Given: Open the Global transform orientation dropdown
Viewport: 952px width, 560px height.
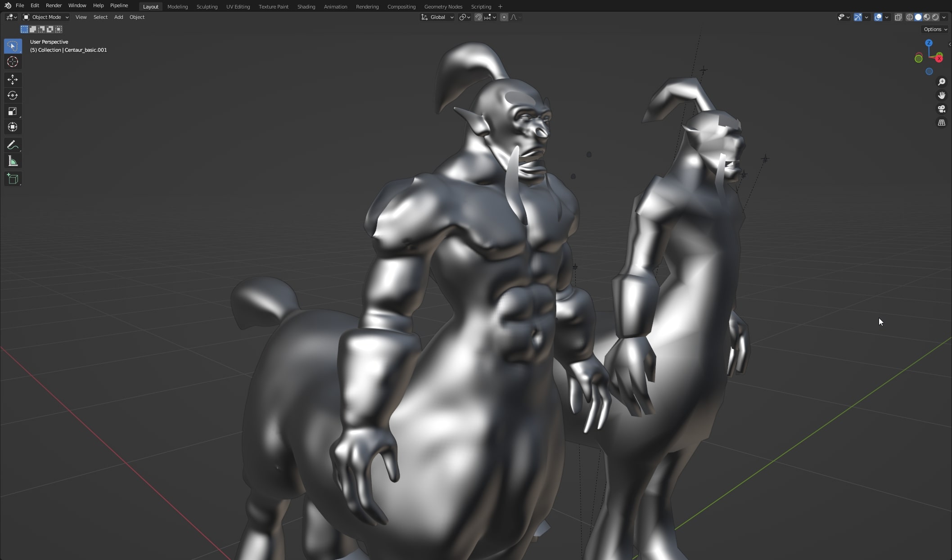Looking at the screenshot, I should (437, 17).
